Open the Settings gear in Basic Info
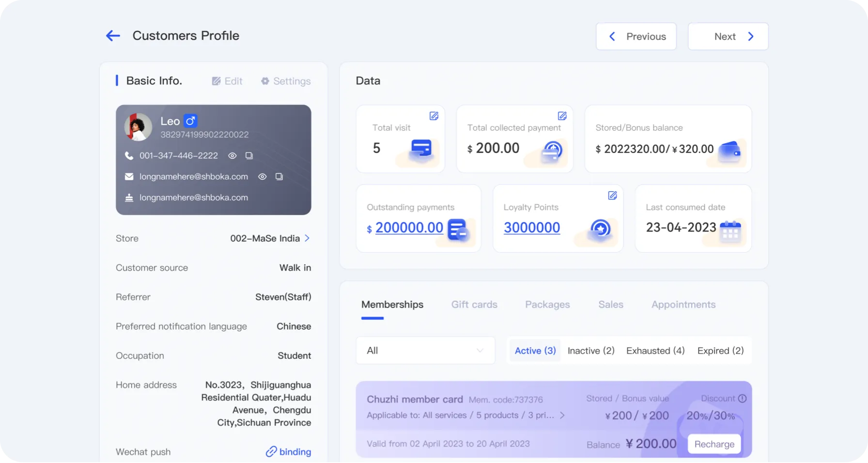Viewport: 868px width, 463px height. pyautogui.click(x=285, y=81)
